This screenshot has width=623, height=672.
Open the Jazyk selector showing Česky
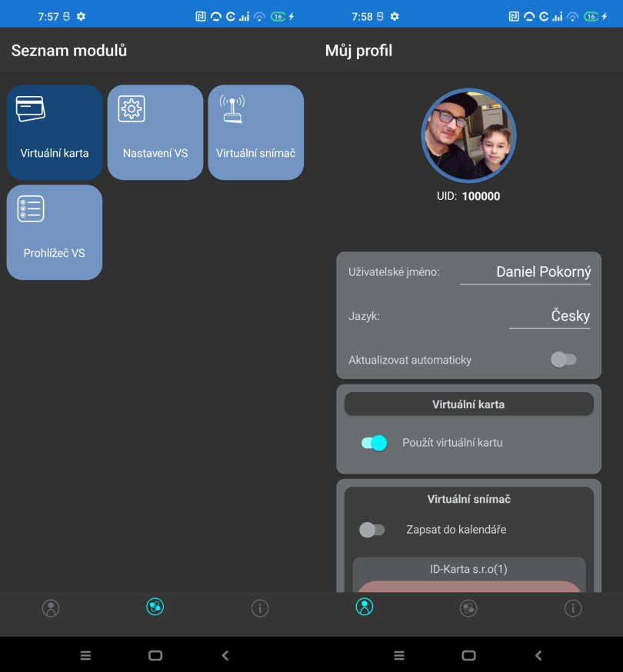[x=549, y=316]
